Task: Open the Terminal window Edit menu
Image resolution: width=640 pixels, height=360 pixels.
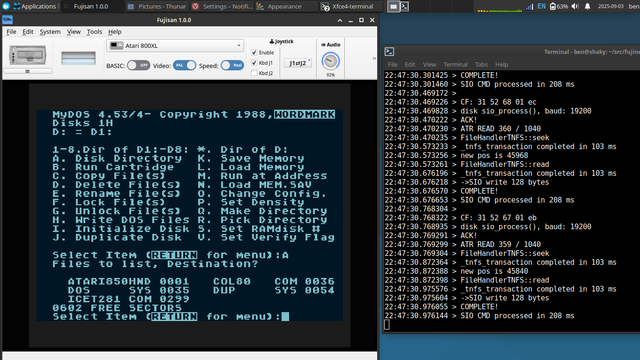Action: (x=410, y=64)
